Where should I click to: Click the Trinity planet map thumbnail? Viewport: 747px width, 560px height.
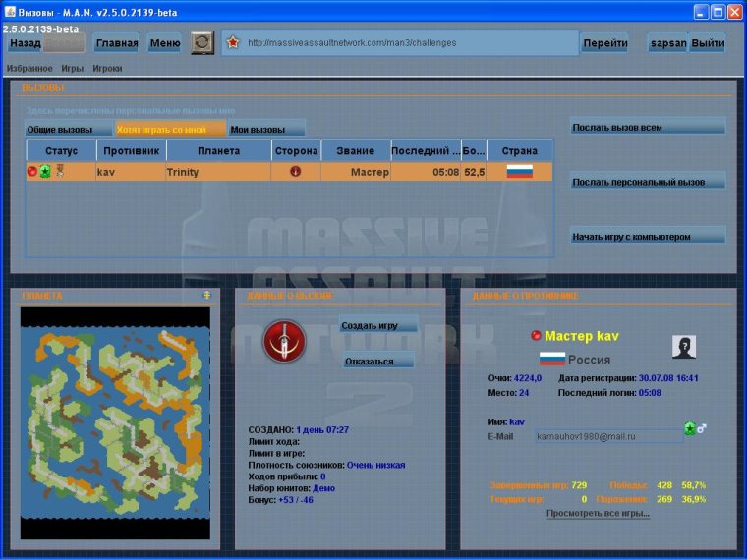115,422
